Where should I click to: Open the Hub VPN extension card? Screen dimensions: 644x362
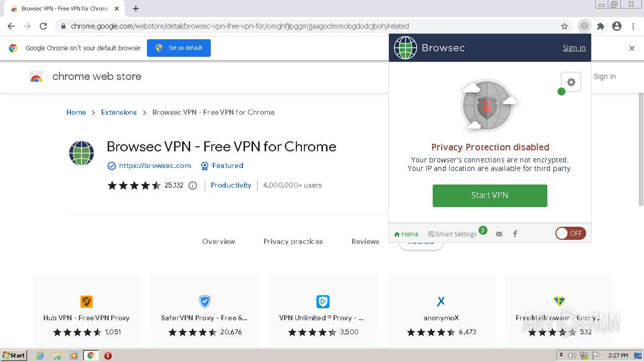click(x=87, y=309)
